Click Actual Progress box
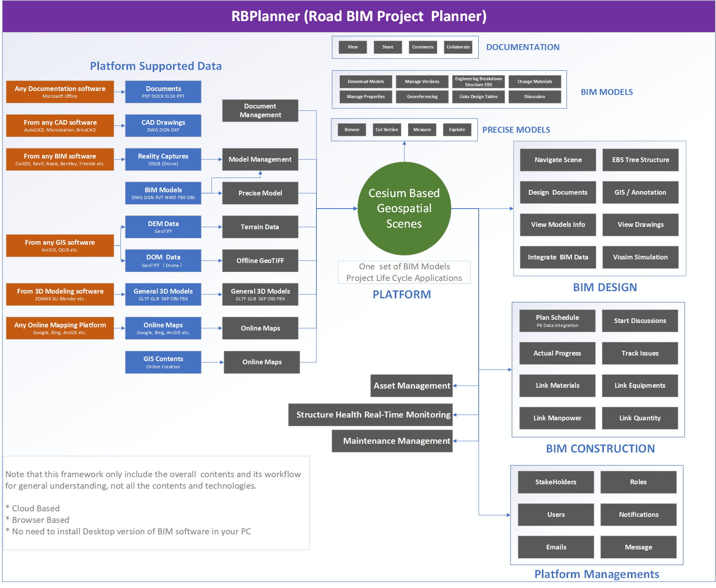Viewport: 716px width, 588px height. 557,353
